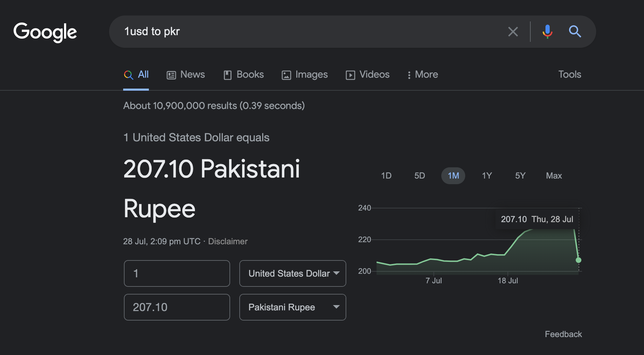Viewport: 644px width, 355px height.
Task: Click the Feedback link
Action: [563, 334]
